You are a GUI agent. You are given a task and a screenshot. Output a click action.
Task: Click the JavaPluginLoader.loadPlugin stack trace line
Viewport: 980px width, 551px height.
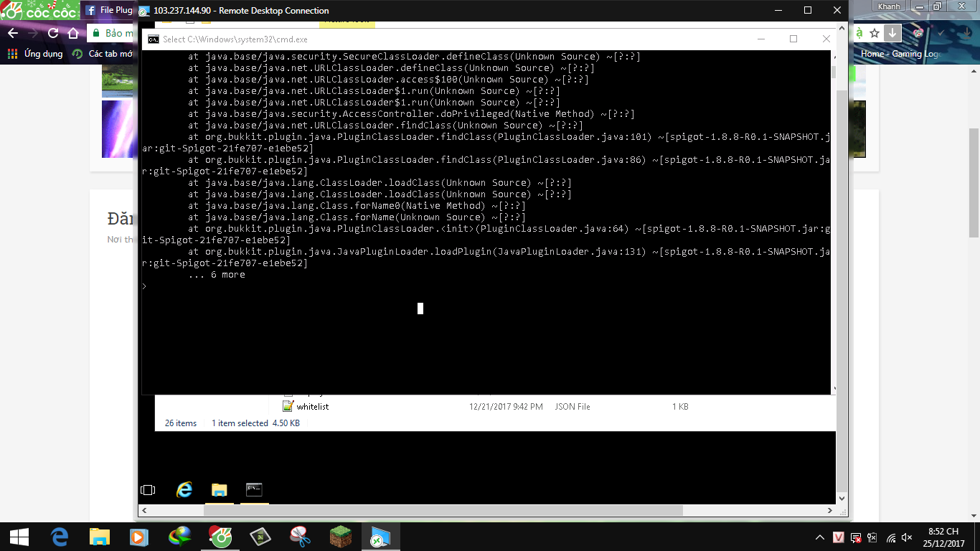(486, 258)
